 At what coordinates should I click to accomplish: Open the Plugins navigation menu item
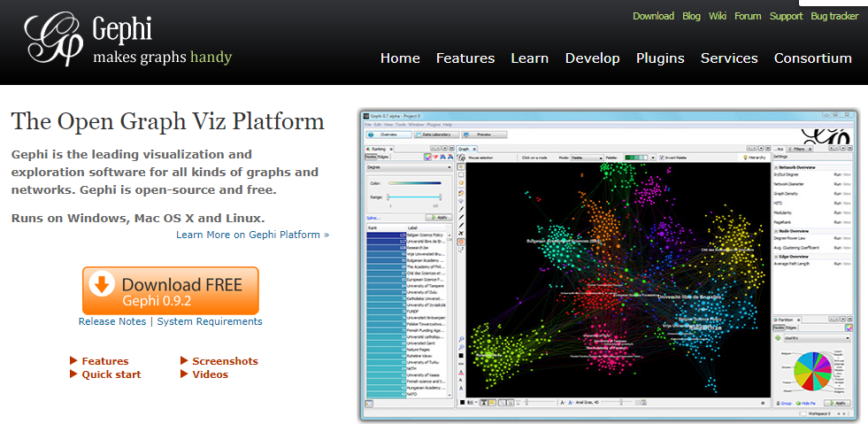click(660, 58)
